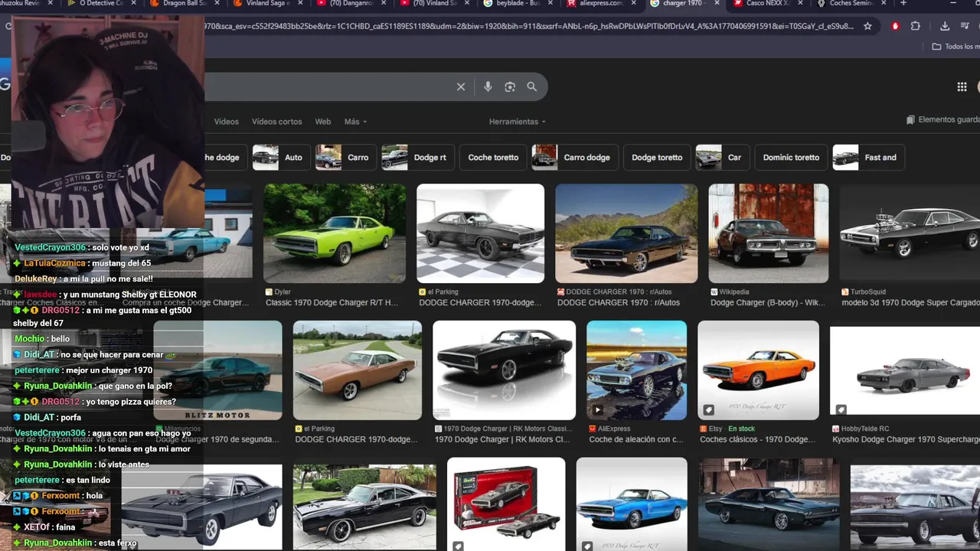
Task: Open the Revell model kit box thumbnail
Action: click(x=506, y=504)
